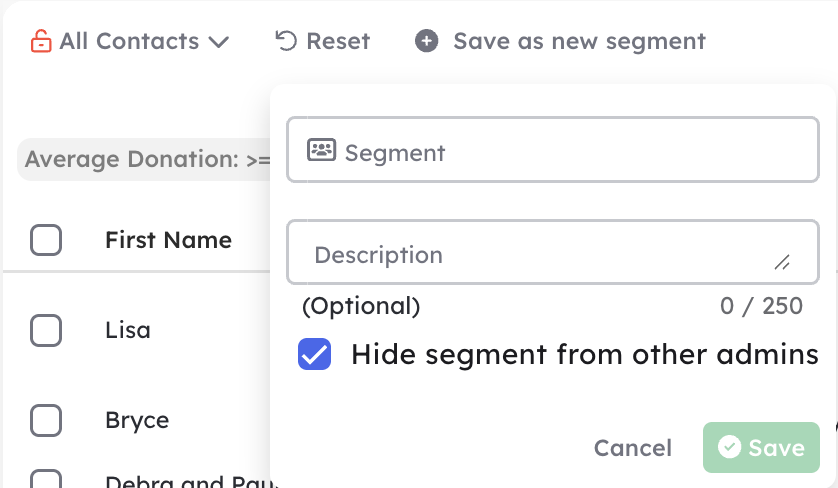This screenshot has height=488, width=838.
Task: Open the All Contacts segment menu
Action: click(x=130, y=41)
